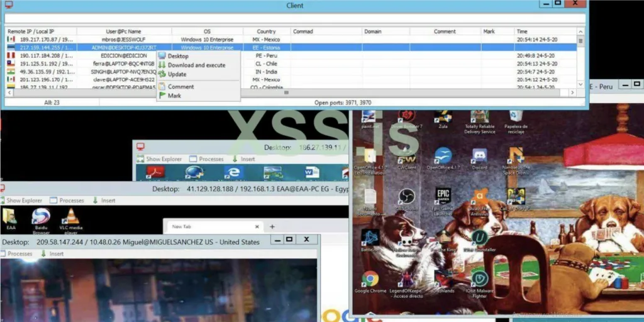Open the OBS Studio icon

pos(406,200)
